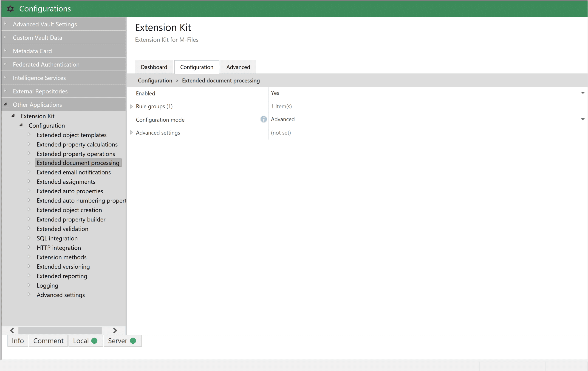Viewport: 588px width, 371px height.
Task: Click the (not set) value
Action: point(281,133)
